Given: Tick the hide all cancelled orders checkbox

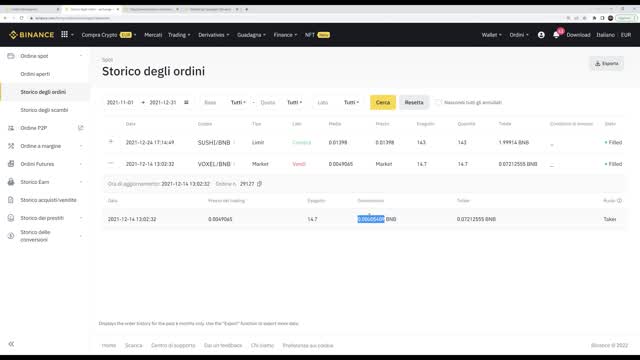Looking at the screenshot, I should (438, 102).
